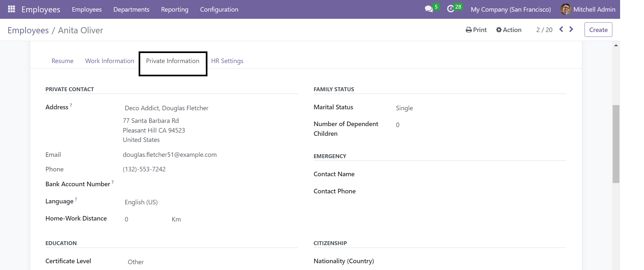Click the 2 / 20 pager counter
This screenshot has height=270, width=644.
click(544, 30)
